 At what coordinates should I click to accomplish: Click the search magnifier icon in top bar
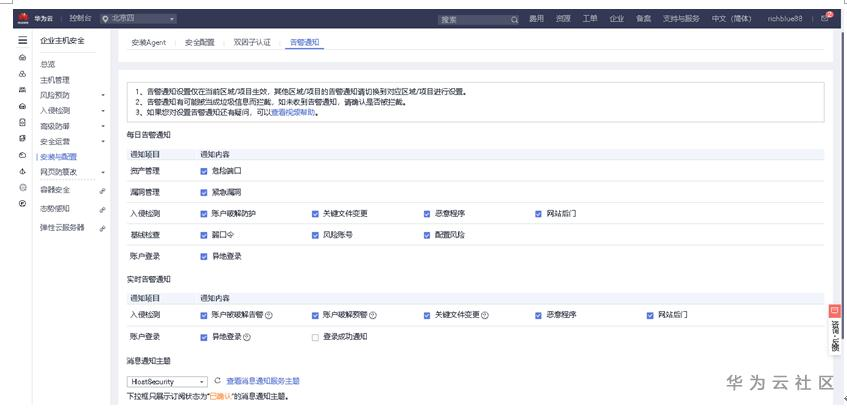515,19
